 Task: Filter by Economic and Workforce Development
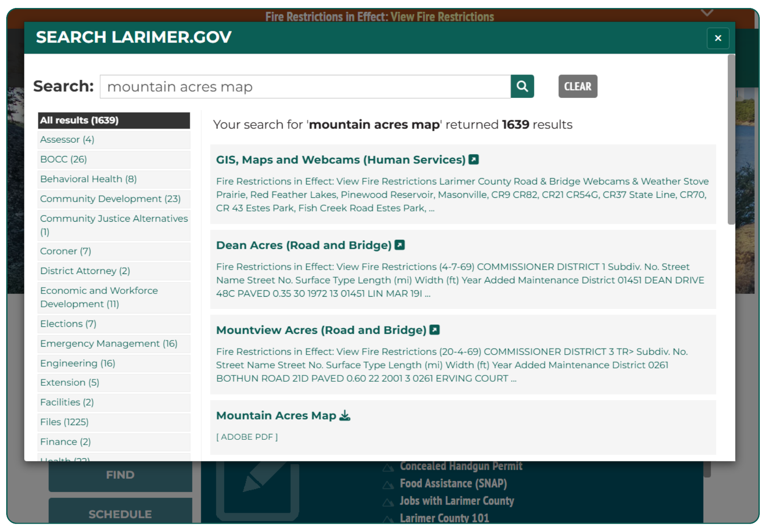tap(114, 297)
